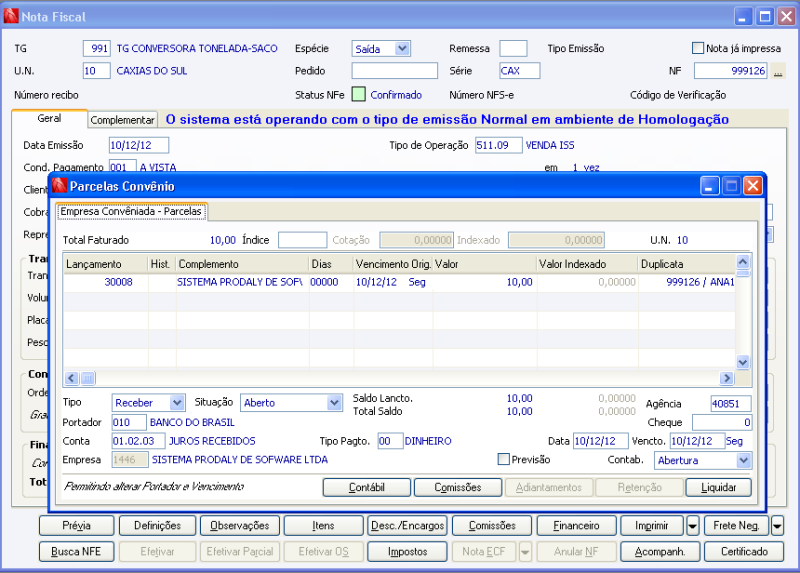The image size is (800, 573).
Task: Click the Remessa input field
Action: coord(513,48)
